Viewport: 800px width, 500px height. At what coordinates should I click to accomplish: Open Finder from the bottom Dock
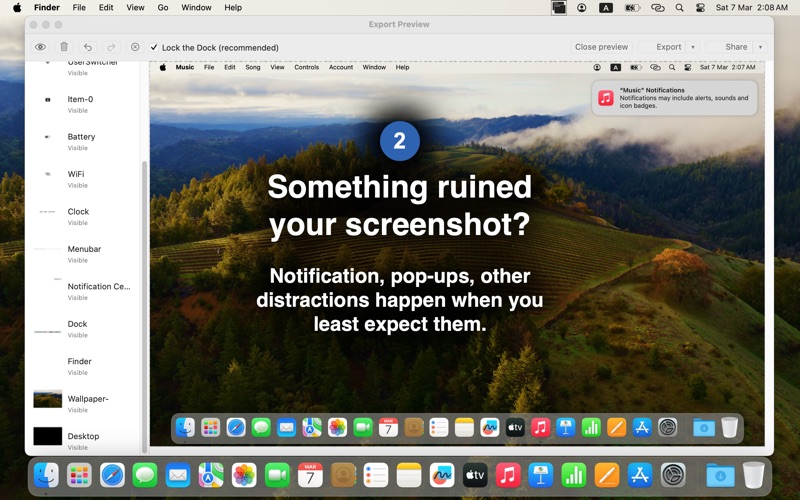coord(46,475)
